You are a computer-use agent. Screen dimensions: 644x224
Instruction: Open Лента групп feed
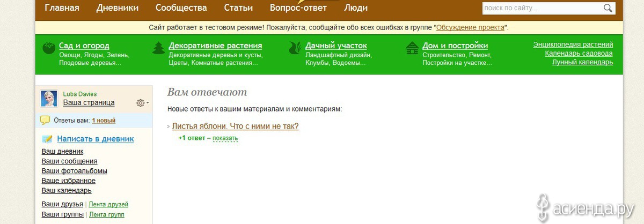(107, 214)
